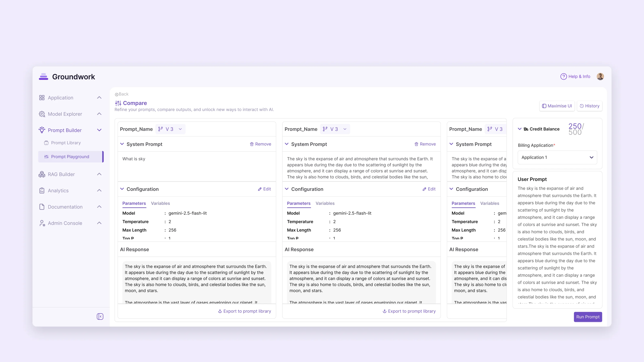This screenshot has width=644, height=362.
Task: Click the Groundwork logo icon
Action: pos(43,77)
